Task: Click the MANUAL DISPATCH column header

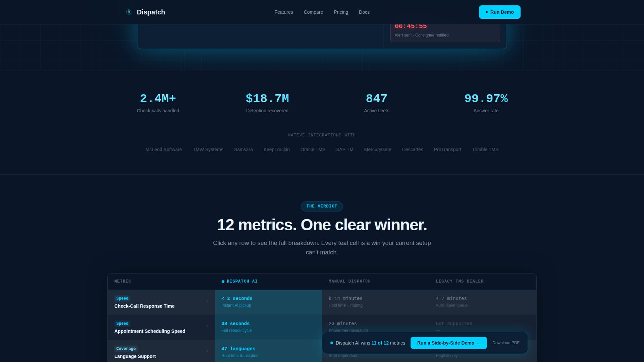Action: pyautogui.click(x=350, y=281)
